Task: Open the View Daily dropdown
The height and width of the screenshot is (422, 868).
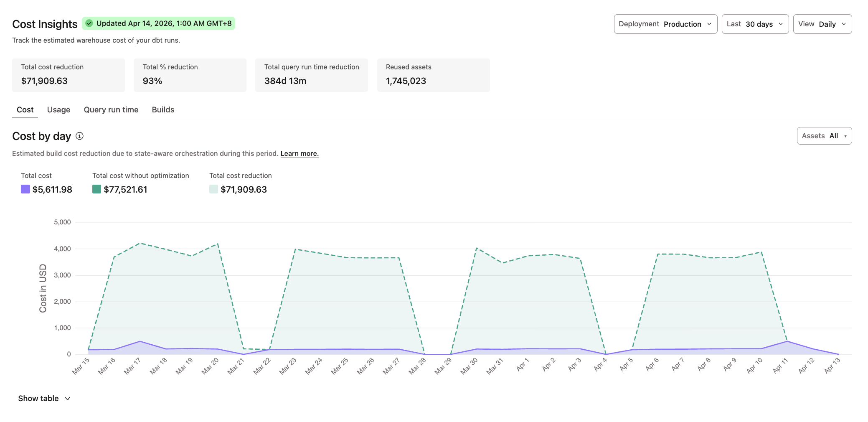Action: 822,24
